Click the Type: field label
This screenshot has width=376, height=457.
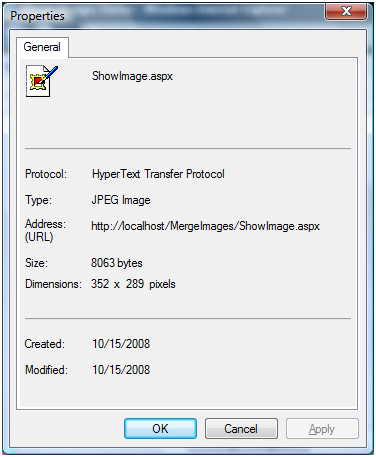[x=38, y=200]
